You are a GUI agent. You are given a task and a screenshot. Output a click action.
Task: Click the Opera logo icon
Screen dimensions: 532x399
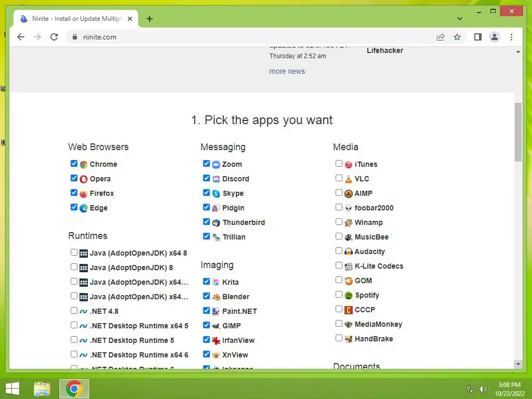pos(84,179)
